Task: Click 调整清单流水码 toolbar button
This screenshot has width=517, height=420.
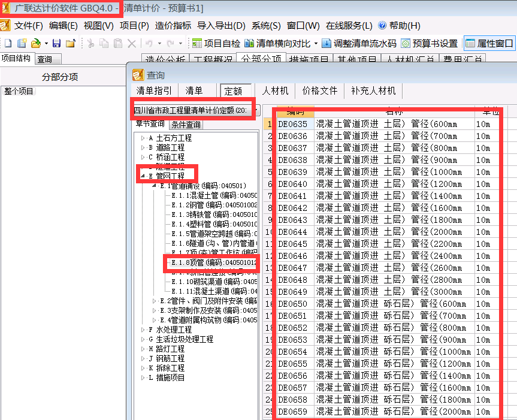Action: coord(359,44)
